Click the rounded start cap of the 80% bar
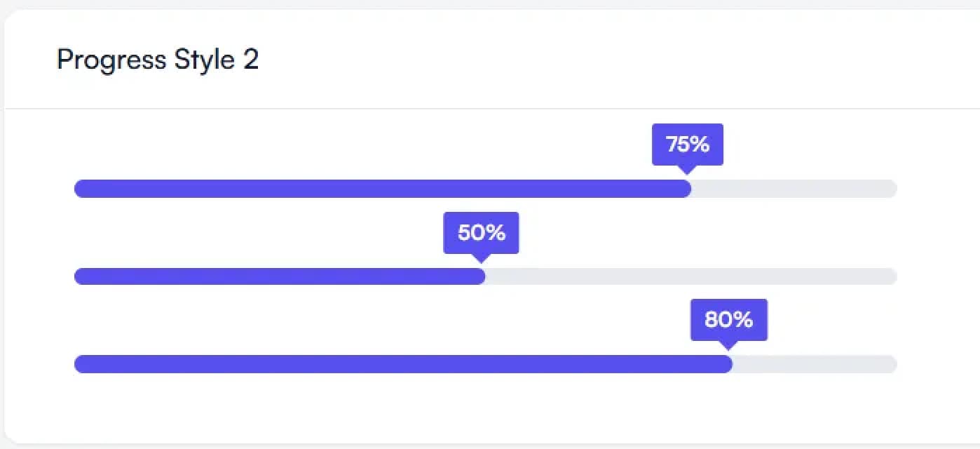The height and width of the screenshot is (449, 980). (x=81, y=364)
